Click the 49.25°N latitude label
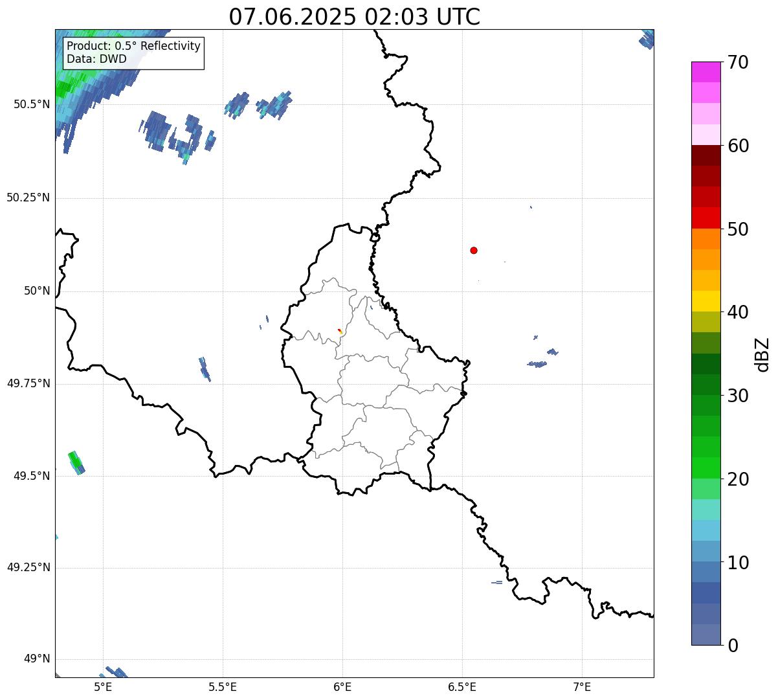 tap(28, 568)
